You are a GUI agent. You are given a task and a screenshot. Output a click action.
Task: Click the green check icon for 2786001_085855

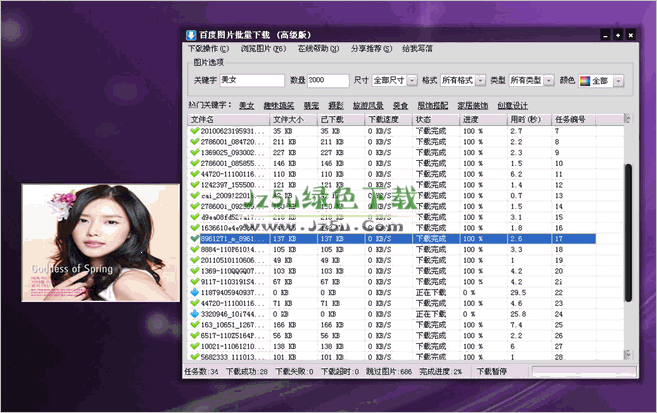click(x=194, y=163)
